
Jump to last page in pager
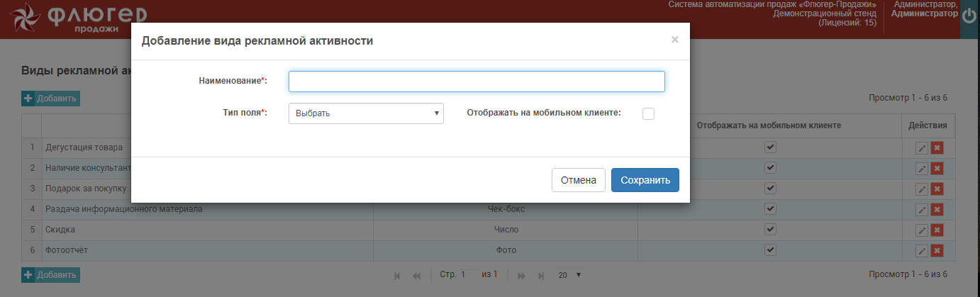click(541, 275)
